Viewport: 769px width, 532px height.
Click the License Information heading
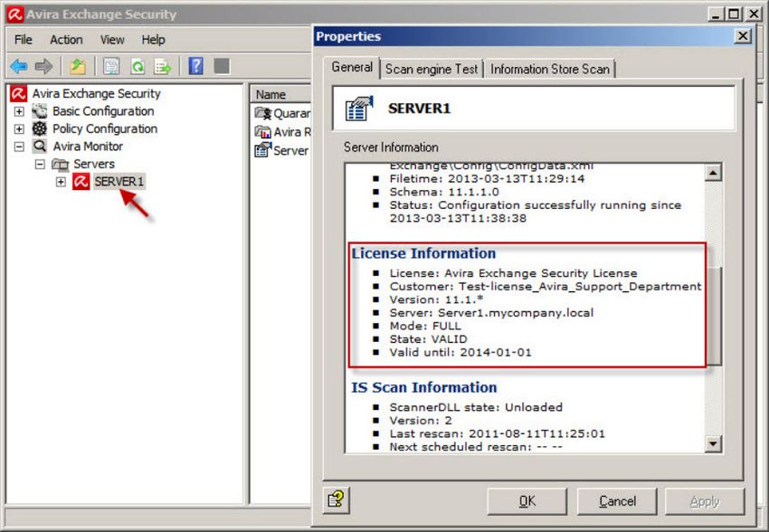tap(423, 253)
